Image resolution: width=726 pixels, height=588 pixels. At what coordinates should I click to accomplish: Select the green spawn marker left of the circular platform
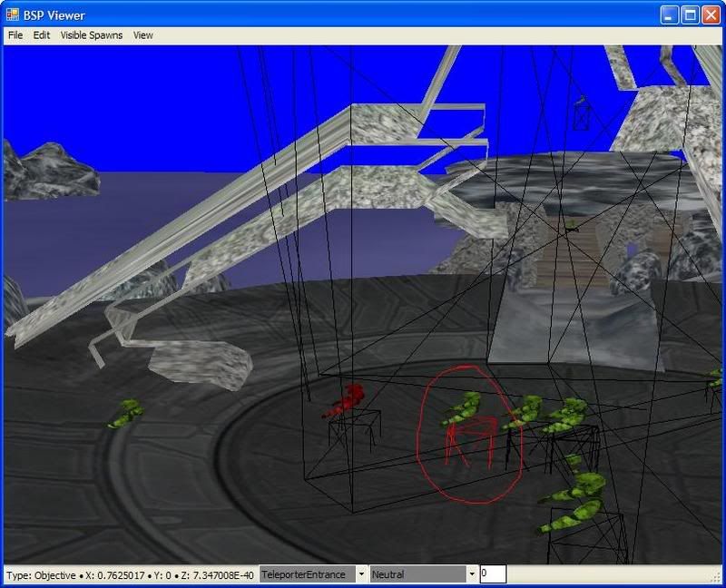click(x=126, y=414)
